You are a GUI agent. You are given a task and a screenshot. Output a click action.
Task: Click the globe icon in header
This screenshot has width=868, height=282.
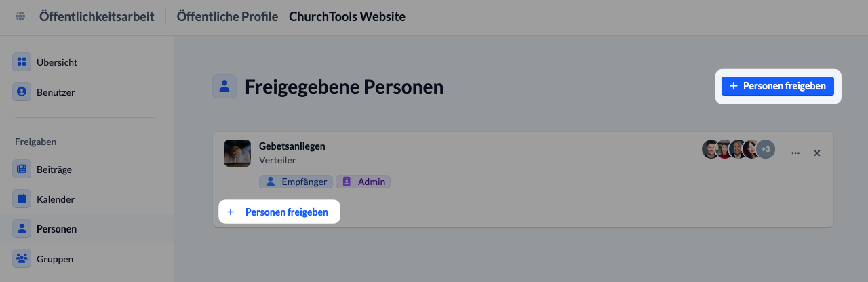coord(20,16)
